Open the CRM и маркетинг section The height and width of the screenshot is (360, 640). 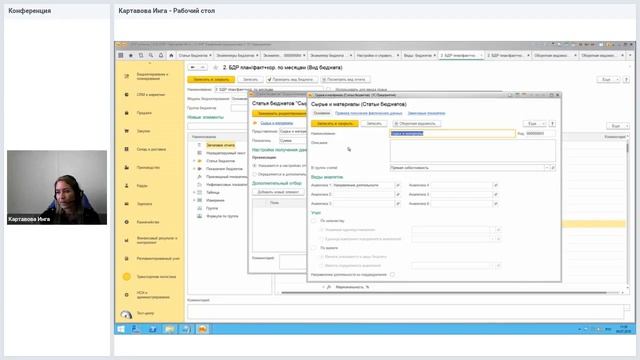[151, 95]
